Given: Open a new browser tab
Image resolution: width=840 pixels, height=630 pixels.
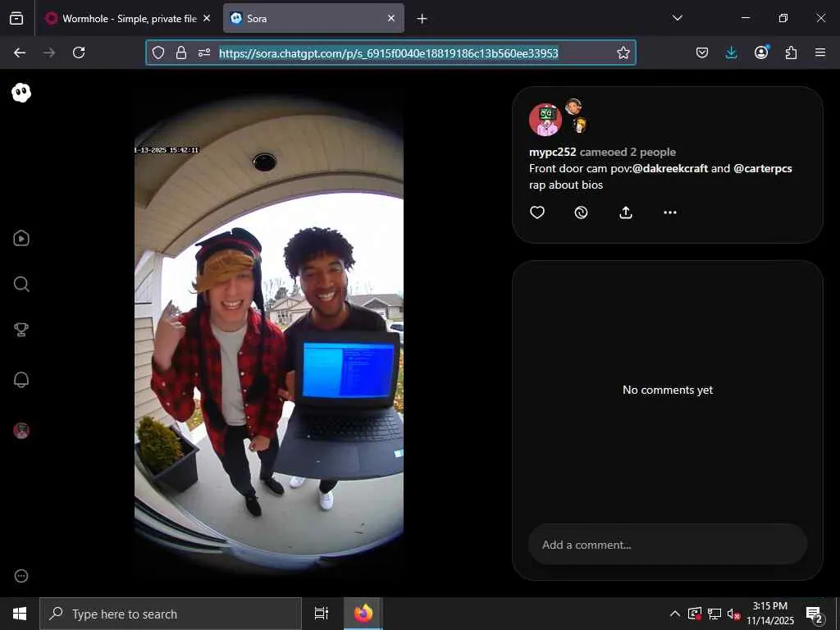Looking at the screenshot, I should coord(422,19).
